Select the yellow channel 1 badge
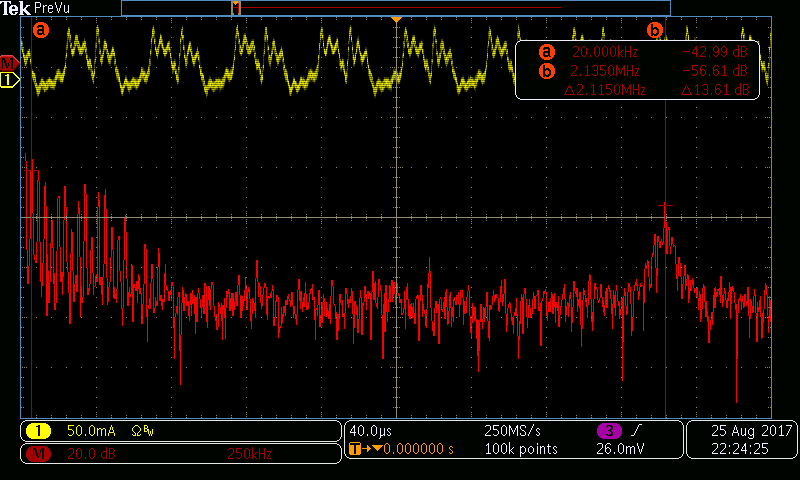 38,431
